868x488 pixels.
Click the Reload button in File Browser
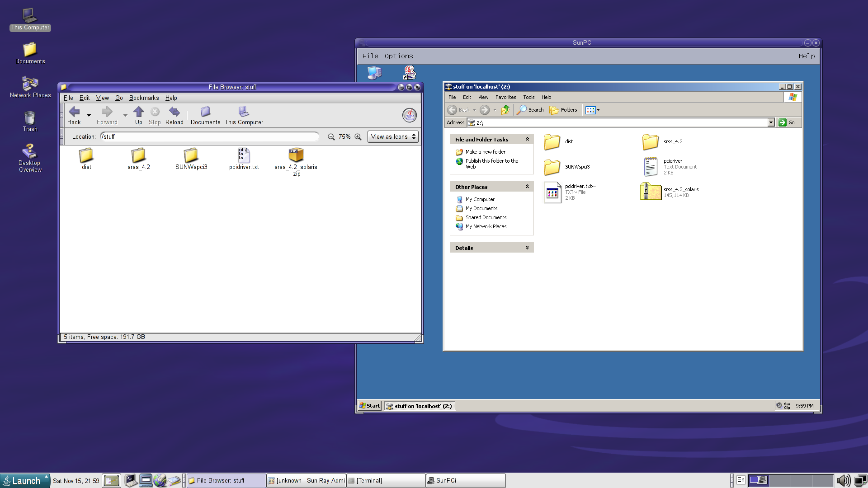(174, 115)
